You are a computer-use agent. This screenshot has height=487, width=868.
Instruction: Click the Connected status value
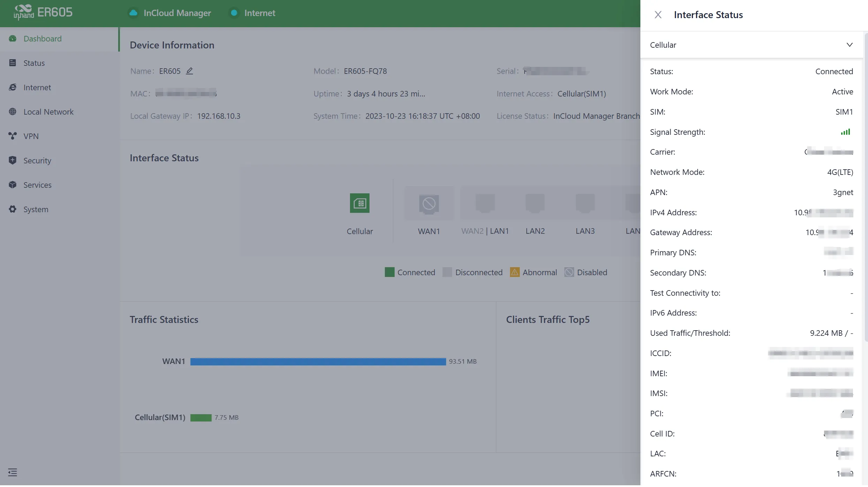(x=834, y=71)
